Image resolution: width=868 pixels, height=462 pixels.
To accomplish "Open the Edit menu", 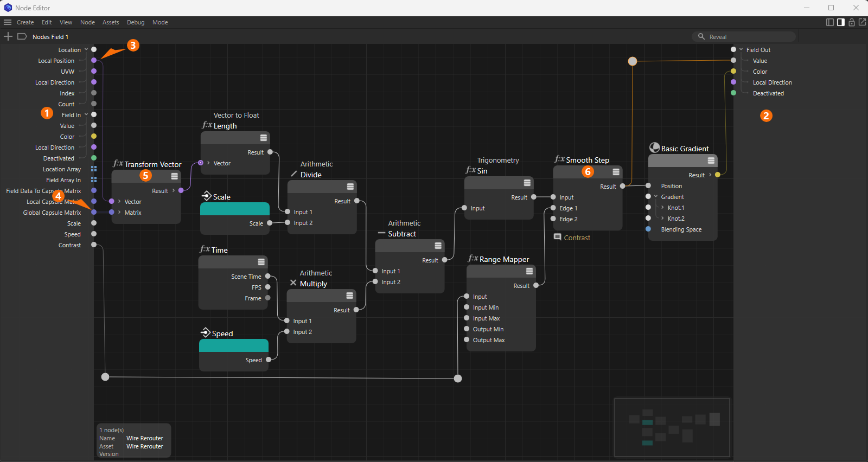I will coord(47,22).
